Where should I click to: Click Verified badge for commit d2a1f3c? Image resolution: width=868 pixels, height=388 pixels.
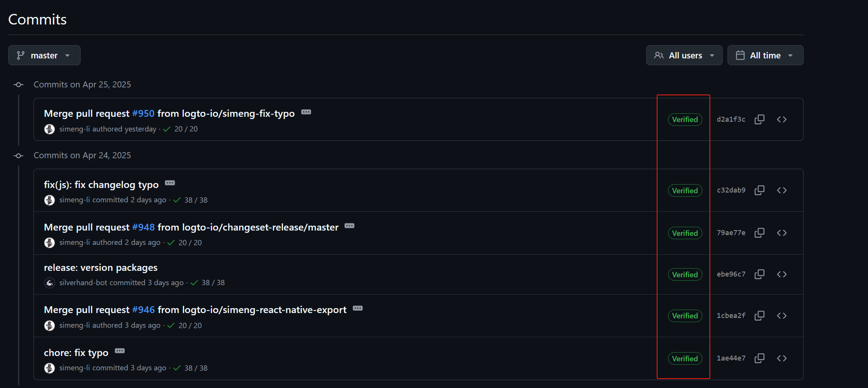tap(685, 119)
